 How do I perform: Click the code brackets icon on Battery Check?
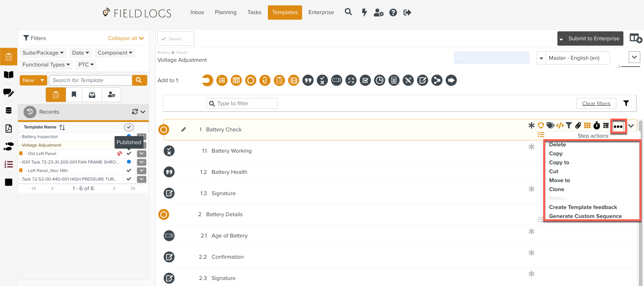560,125
